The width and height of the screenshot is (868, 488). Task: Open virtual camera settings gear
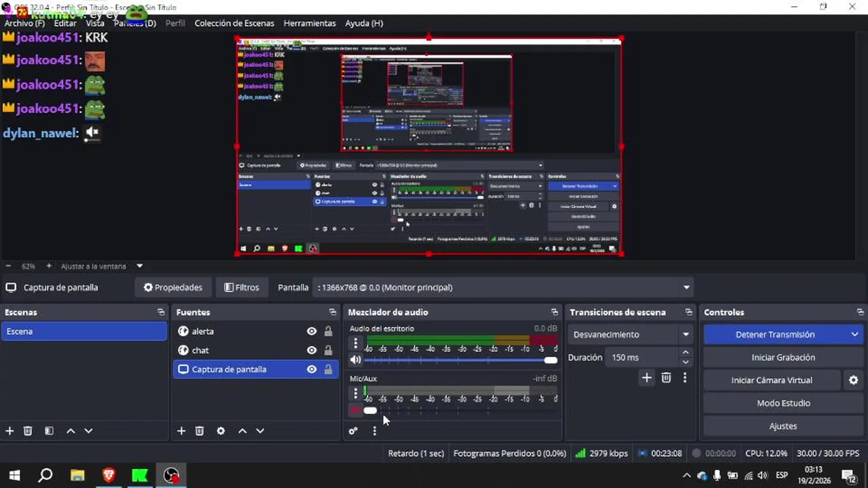coord(854,380)
